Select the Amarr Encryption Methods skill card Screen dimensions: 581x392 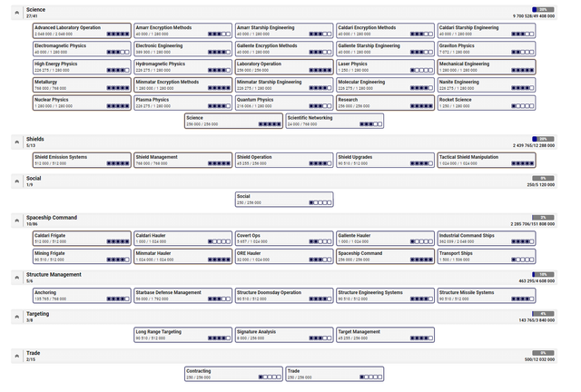click(x=183, y=31)
